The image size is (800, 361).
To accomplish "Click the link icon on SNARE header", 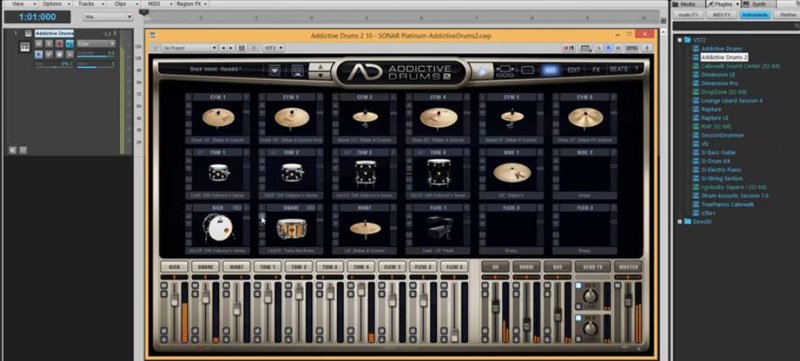I will coord(311,208).
